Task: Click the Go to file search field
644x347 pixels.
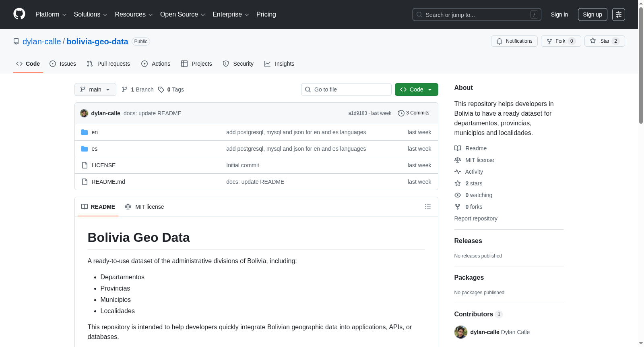Action: (x=346, y=89)
